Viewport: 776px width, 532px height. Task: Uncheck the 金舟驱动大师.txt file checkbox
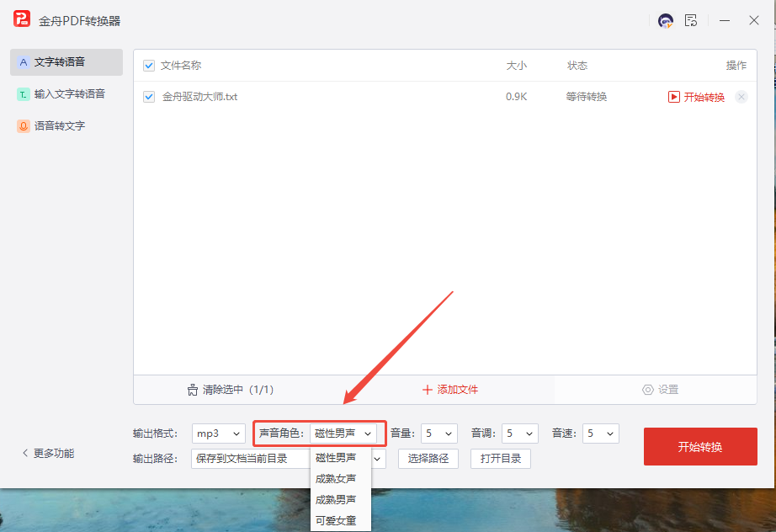coord(149,97)
